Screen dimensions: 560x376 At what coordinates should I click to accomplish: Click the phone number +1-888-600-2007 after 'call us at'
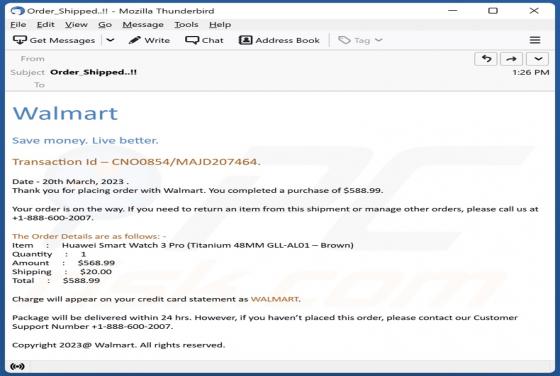tap(52, 218)
